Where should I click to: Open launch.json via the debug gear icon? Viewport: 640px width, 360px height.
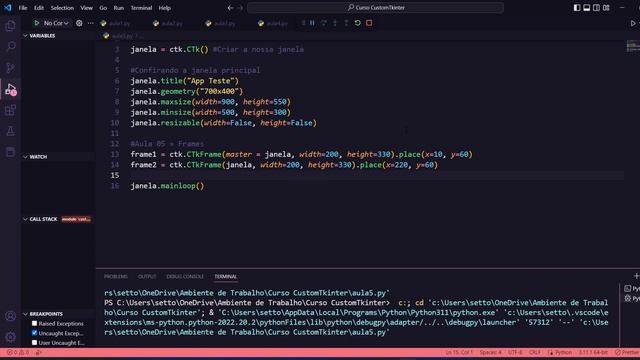(79, 23)
